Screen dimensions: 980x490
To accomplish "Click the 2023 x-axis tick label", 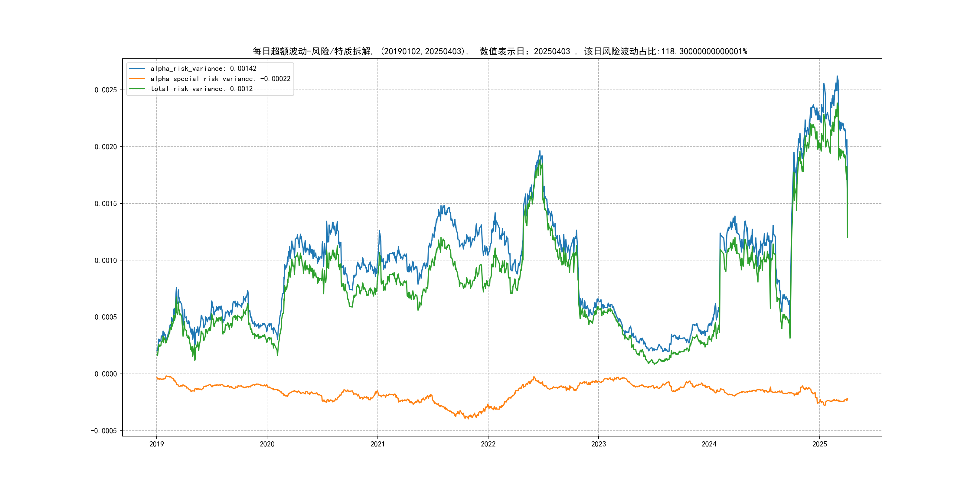I will (x=598, y=444).
